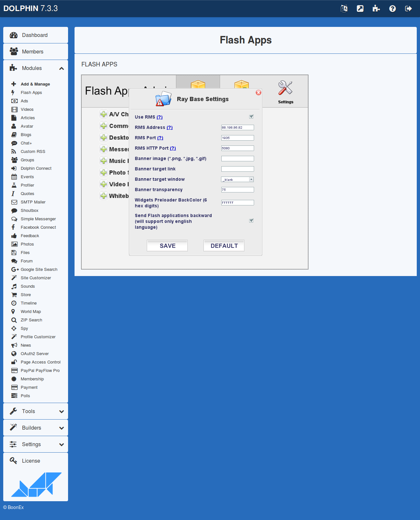Screen dimensions: 420x520
Task: Open the Forum module menu item
Action: (27, 261)
